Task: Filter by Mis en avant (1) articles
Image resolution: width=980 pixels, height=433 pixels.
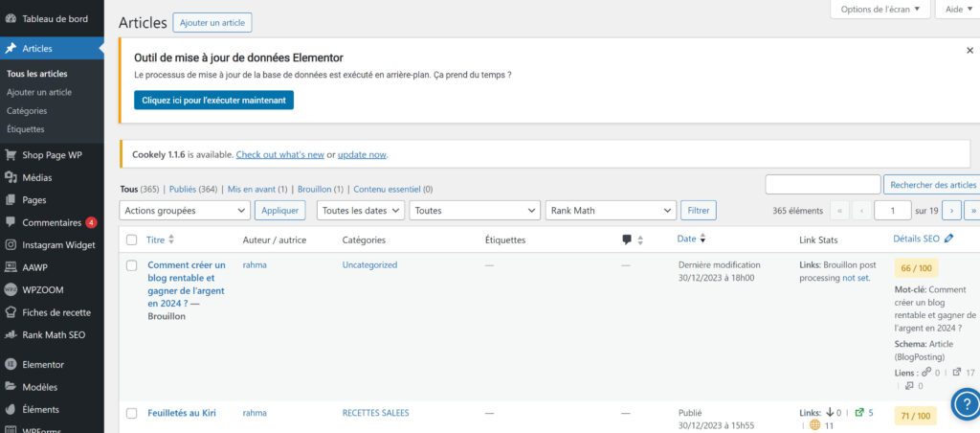Action: pyautogui.click(x=257, y=189)
